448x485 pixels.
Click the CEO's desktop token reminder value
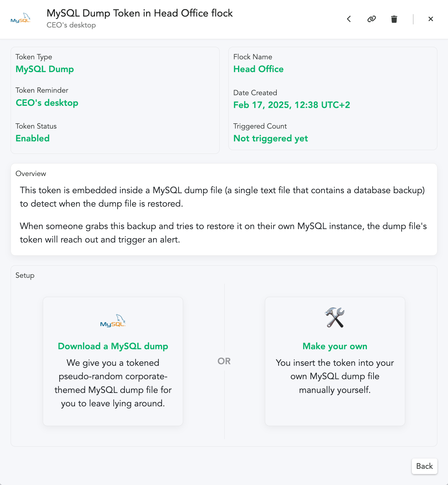tap(47, 103)
